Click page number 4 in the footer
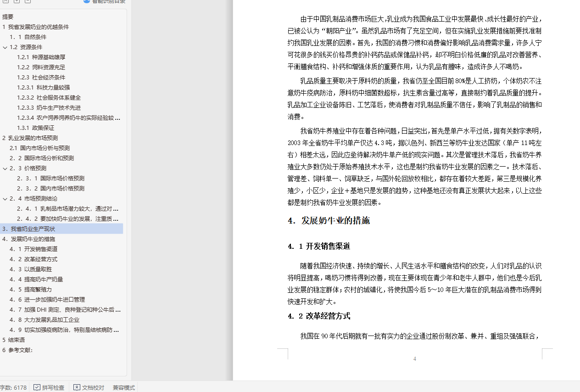The width and height of the screenshot is (580, 392). [415, 359]
